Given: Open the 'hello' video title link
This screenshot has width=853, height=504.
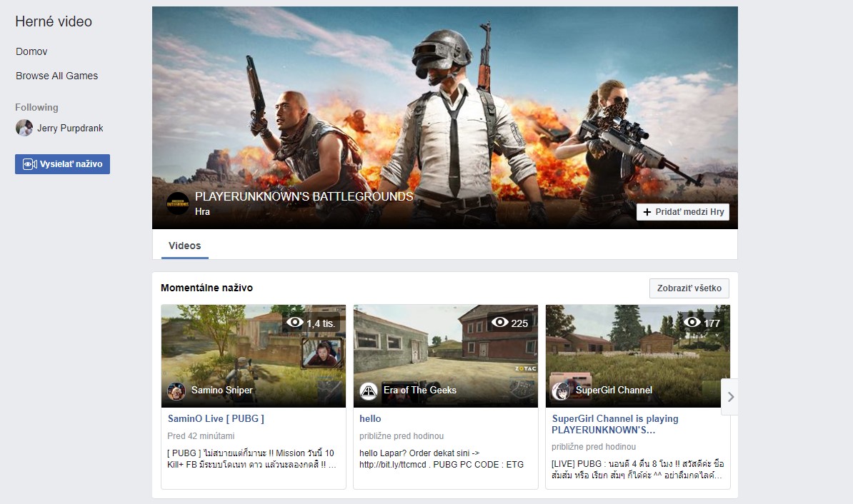Looking at the screenshot, I should pos(370,418).
